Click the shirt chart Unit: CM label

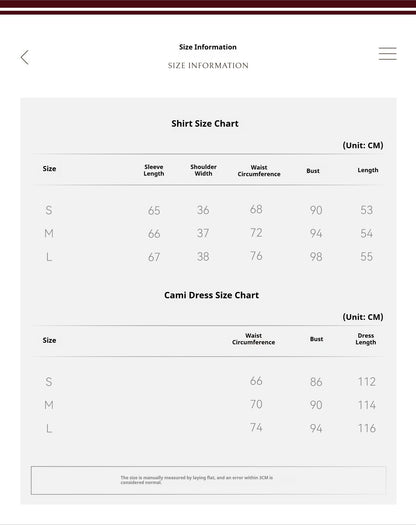tap(363, 145)
